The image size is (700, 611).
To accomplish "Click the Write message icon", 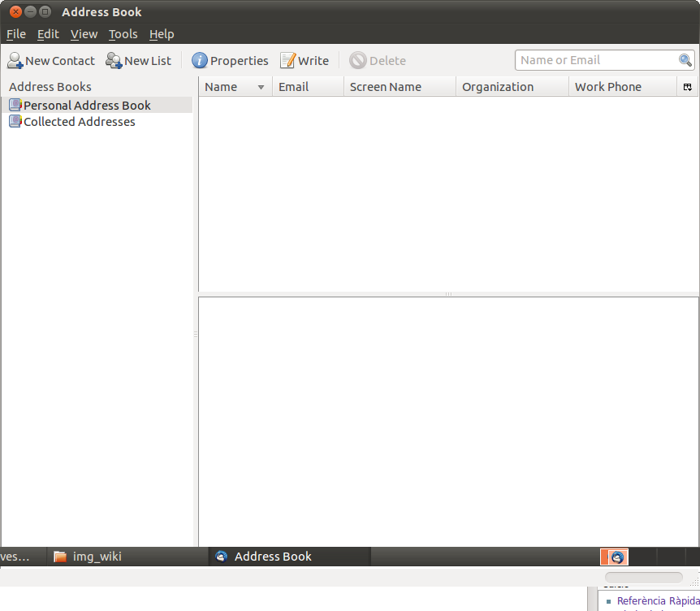I will click(x=288, y=61).
